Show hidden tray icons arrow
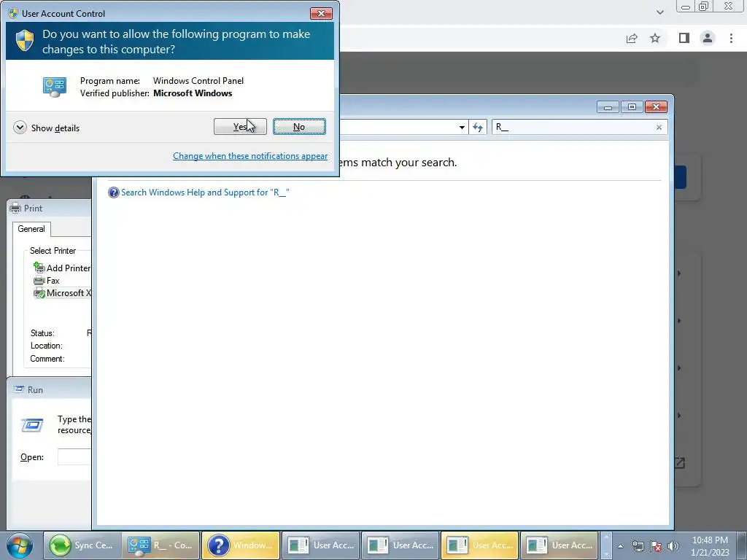Screen dimensions: 747x560 click(x=620, y=546)
